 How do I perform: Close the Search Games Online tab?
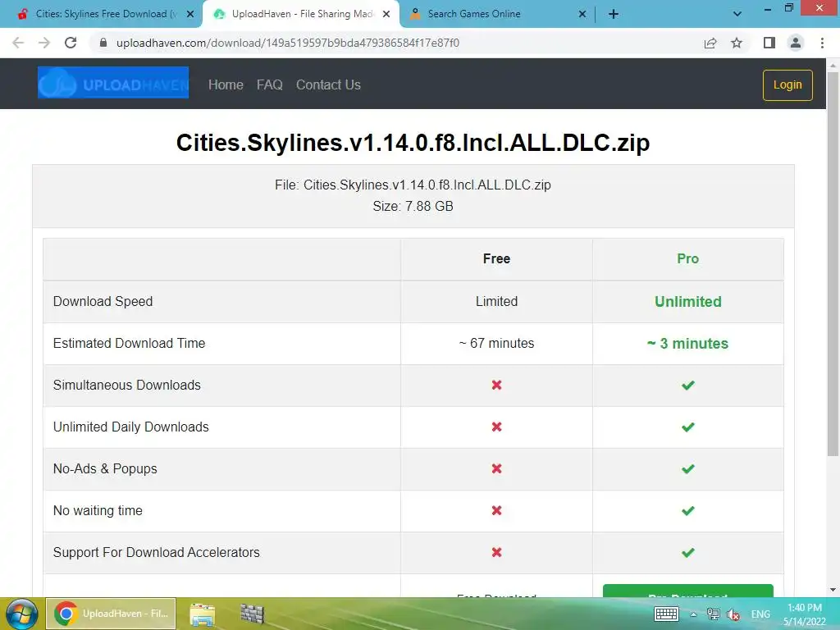click(582, 14)
